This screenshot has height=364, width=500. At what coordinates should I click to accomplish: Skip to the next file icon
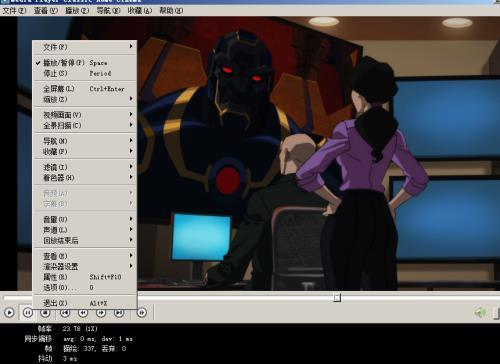point(119,313)
